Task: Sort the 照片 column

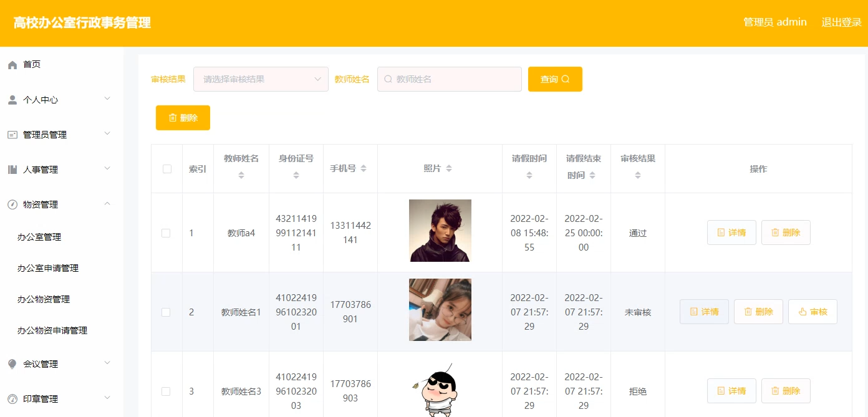Action: tap(449, 169)
